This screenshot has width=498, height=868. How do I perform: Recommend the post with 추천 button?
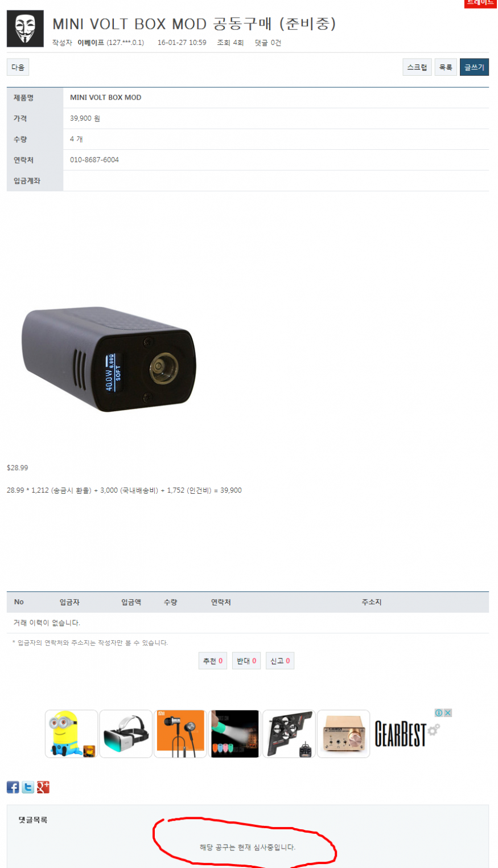[213, 661]
